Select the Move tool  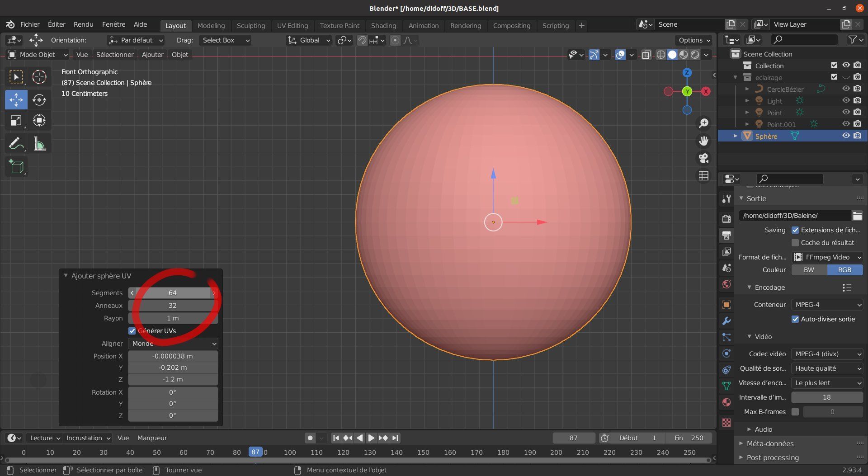[16, 99]
